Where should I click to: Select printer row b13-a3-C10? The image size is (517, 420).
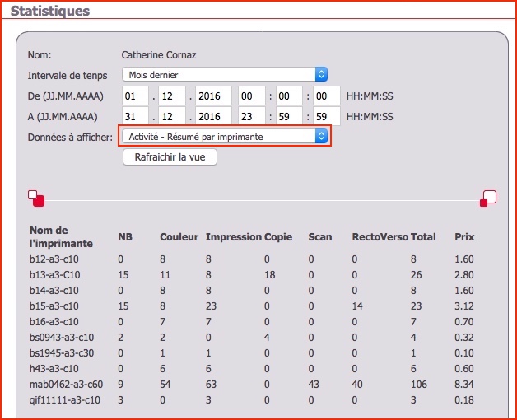252,274
